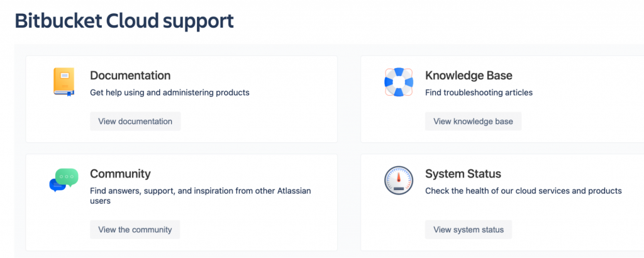Image resolution: width=644 pixels, height=258 pixels.
Task: Click the orange Documentation book icon
Action: pyautogui.click(x=64, y=82)
